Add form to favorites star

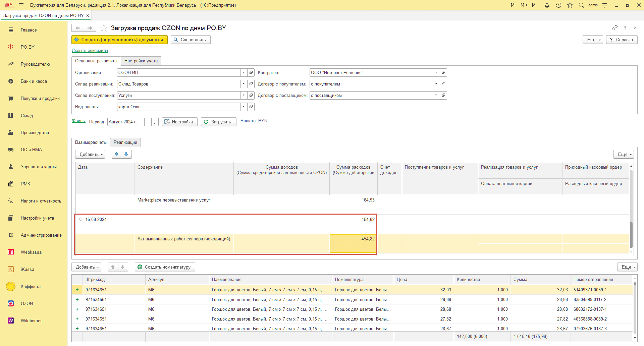(104, 28)
